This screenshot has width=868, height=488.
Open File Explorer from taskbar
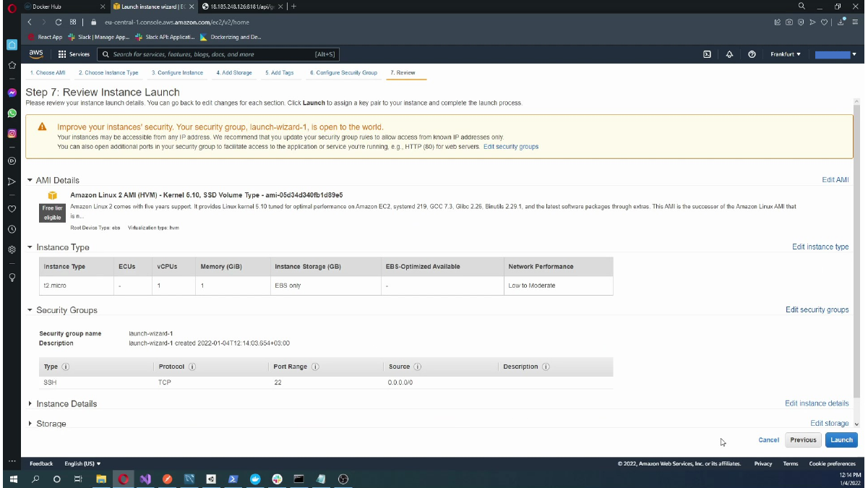pyautogui.click(x=101, y=479)
